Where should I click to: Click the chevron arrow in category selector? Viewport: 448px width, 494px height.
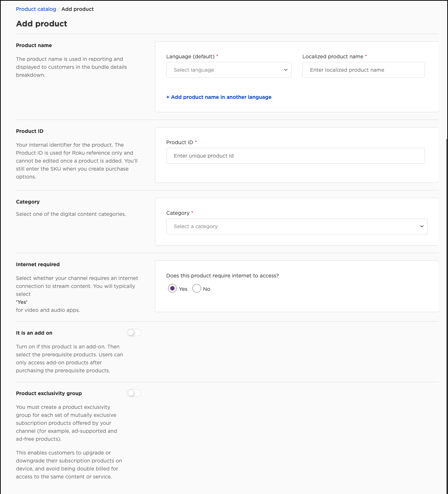coord(422,226)
